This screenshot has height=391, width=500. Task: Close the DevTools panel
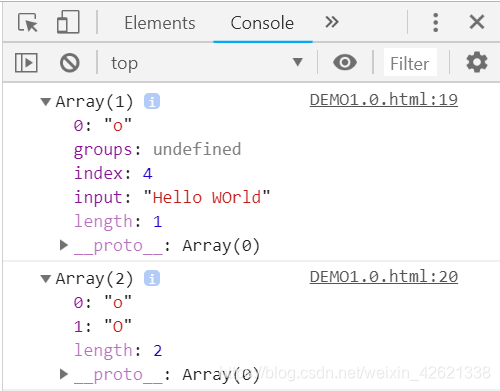point(477,22)
